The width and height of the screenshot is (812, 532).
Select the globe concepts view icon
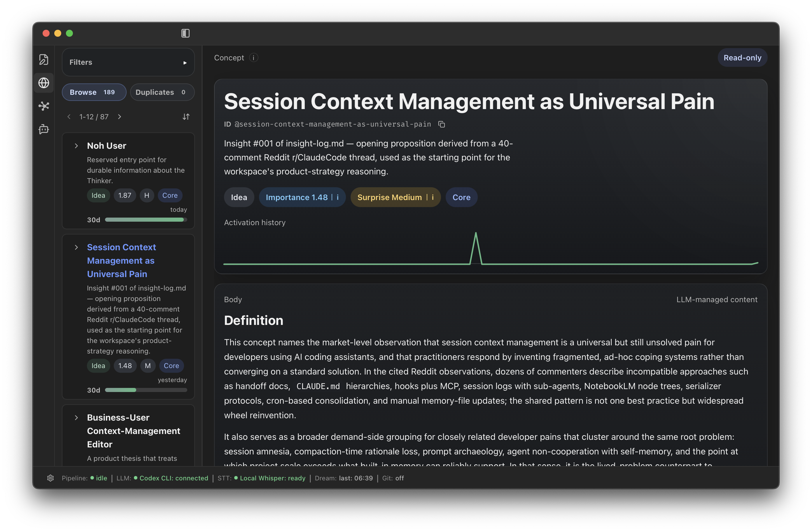[x=44, y=83]
